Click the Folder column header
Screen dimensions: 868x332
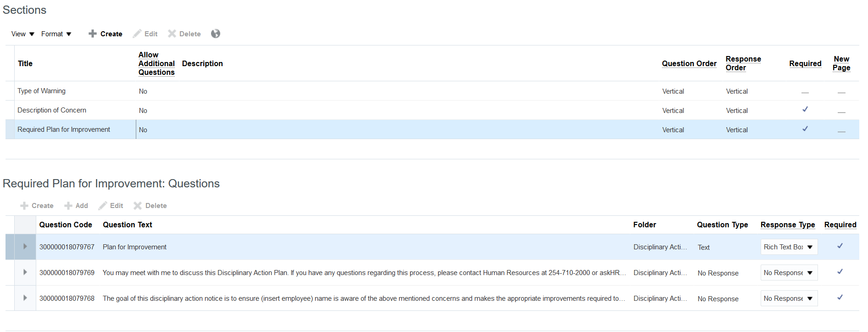pyautogui.click(x=645, y=225)
